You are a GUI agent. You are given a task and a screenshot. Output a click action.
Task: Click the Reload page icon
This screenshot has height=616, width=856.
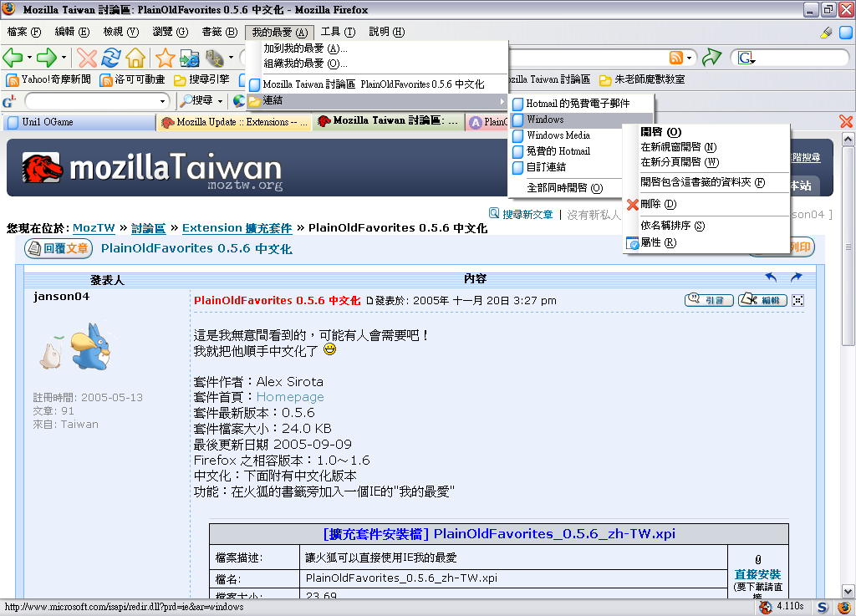pyautogui.click(x=111, y=58)
